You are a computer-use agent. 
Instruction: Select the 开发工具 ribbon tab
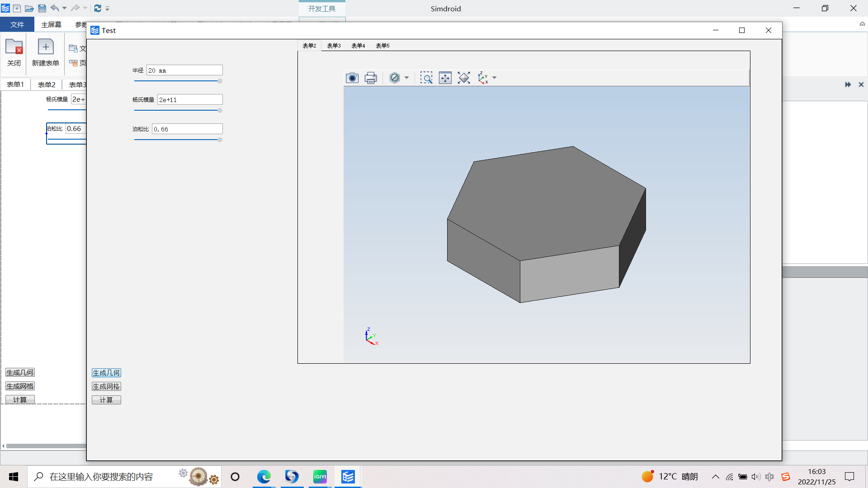pyautogui.click(x=322, y=9)
